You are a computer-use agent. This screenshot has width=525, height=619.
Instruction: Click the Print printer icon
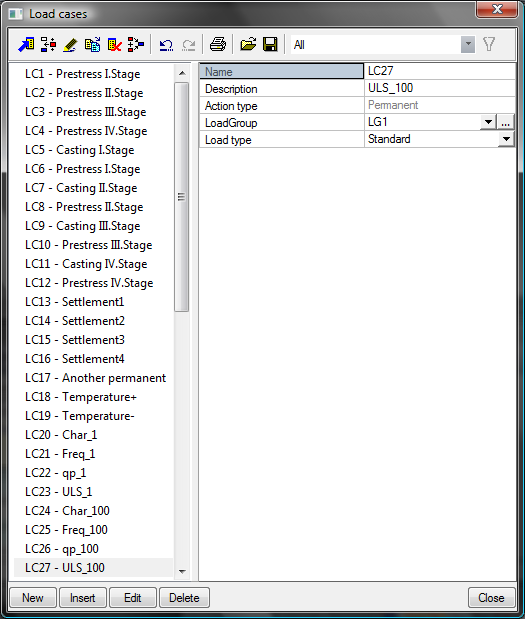click(x=218, y=44)
